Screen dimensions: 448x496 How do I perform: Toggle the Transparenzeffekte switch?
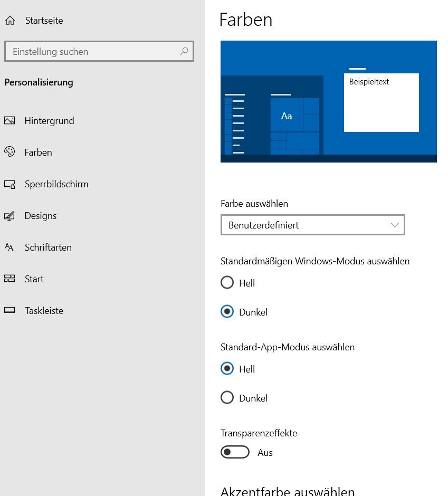click(x=235, y=452)
